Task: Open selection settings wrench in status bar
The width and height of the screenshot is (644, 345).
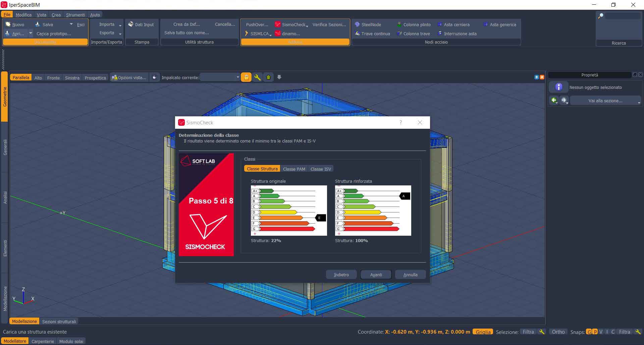Action: [542, 332]
